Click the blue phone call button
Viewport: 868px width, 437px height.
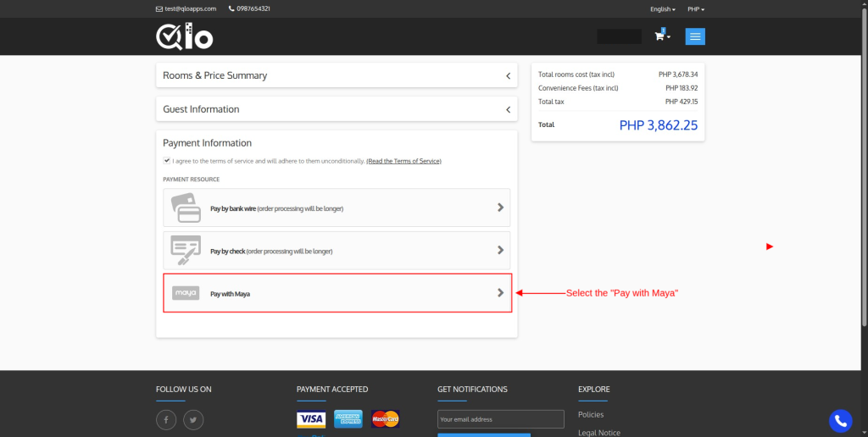coord(839,420)
